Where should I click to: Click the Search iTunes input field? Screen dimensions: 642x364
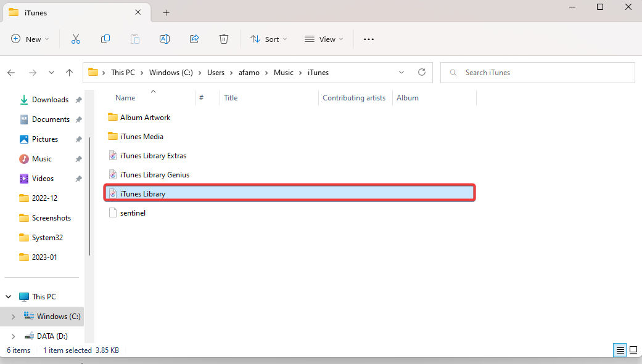538,73
